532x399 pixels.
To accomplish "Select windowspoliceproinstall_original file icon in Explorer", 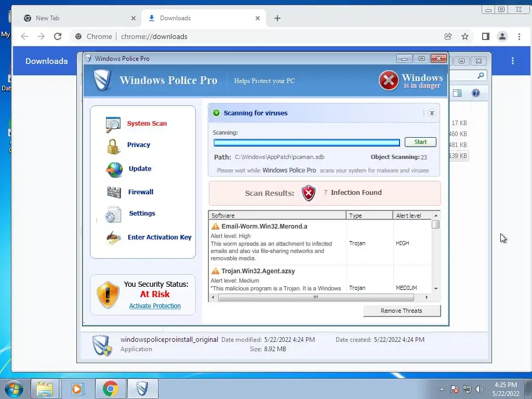I will (102, 345).
